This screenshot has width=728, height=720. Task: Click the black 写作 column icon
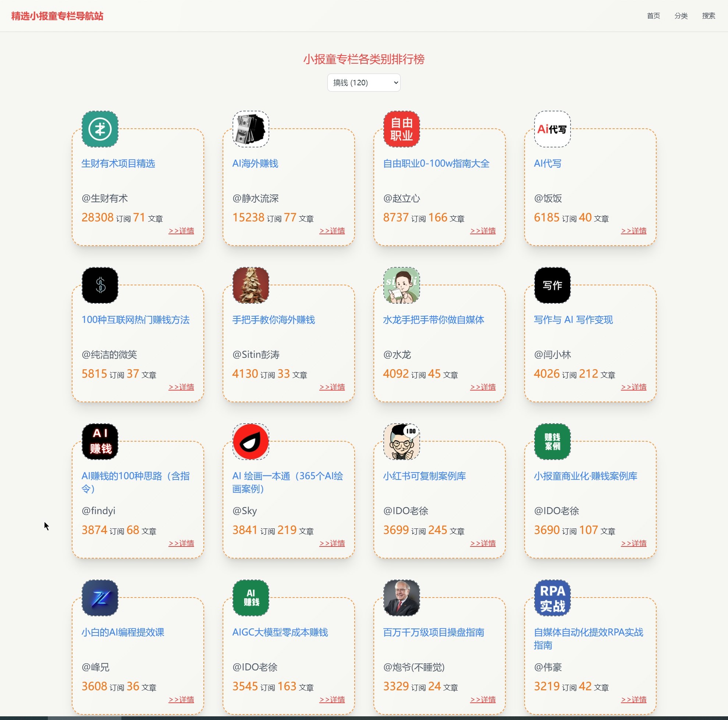(x=552, y=285)
